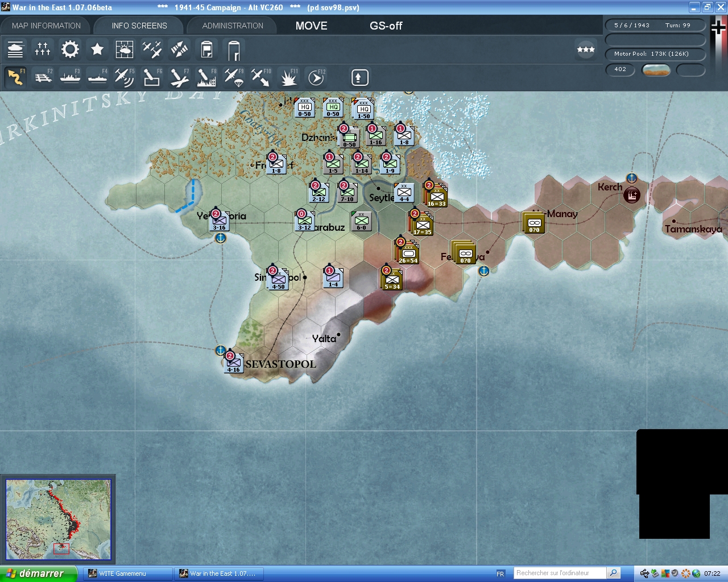728x582 pixels.
Task: Select Build fortified zone mode (F11)
Action: tap(288, 77)
